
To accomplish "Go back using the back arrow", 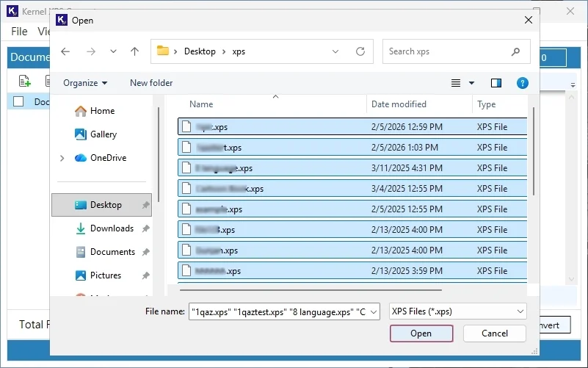I will pos(65,51).
